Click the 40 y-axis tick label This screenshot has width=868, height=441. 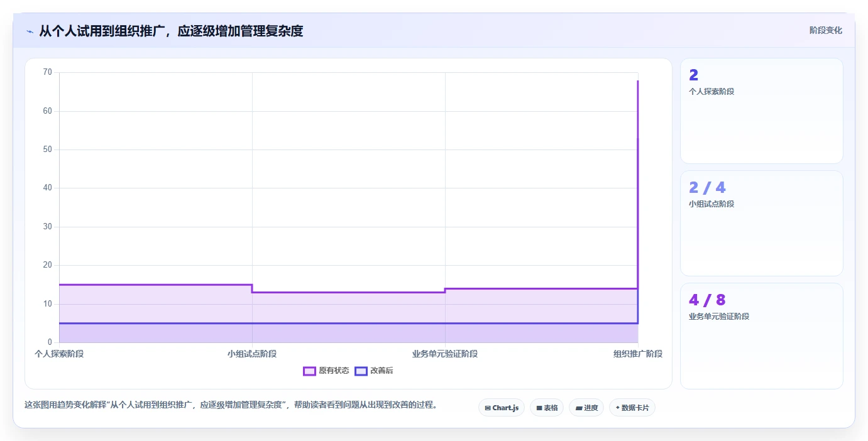48,188
